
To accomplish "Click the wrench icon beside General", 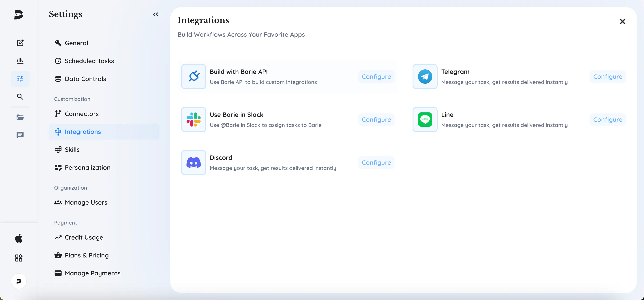I will [58, 43].
